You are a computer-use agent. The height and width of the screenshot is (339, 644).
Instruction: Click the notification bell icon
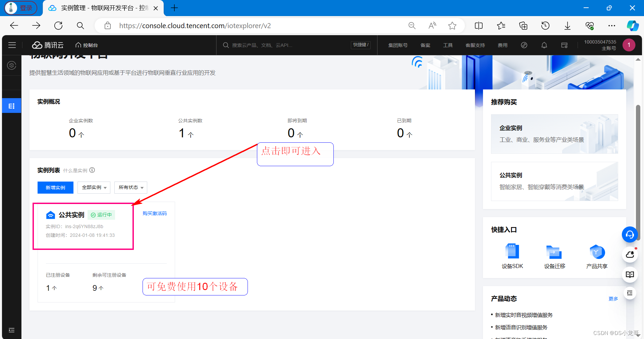pyautogui.click(x=544, y=45)
